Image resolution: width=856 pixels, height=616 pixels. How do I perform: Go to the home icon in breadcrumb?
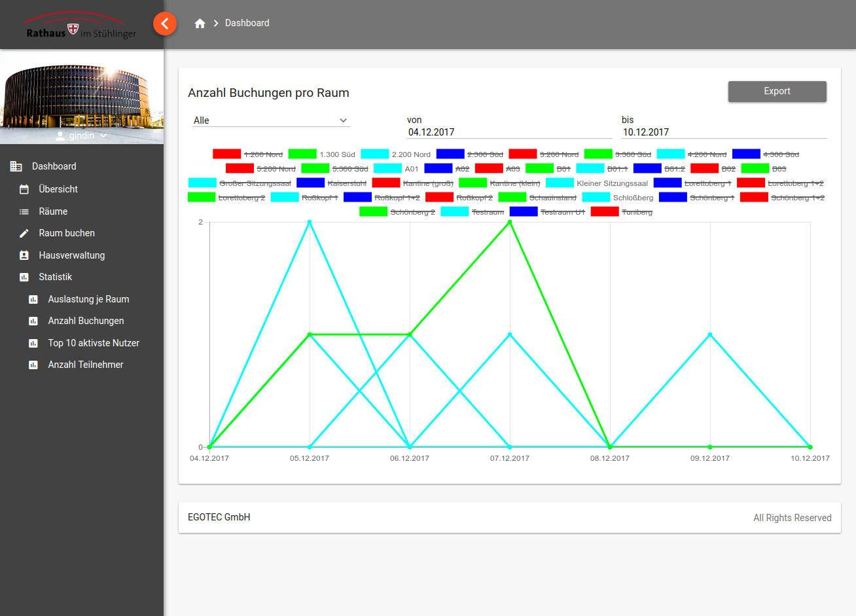pyautogui.click(x=200, y=24)
